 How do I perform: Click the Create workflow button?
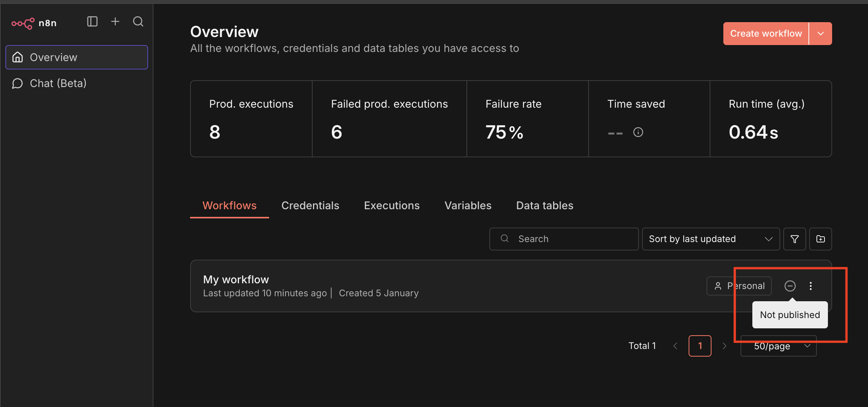click(766, 34)
